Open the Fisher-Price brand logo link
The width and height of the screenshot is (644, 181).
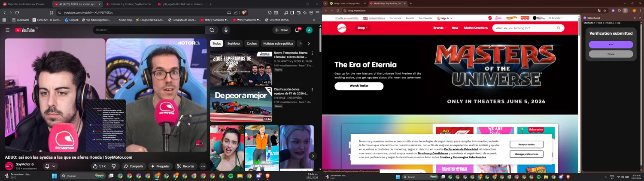coord(525,18)
